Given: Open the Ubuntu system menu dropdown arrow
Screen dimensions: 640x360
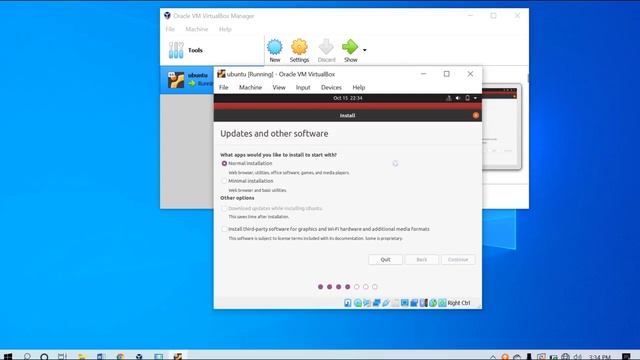Looking at the screenshot, I should coord(475,98).
